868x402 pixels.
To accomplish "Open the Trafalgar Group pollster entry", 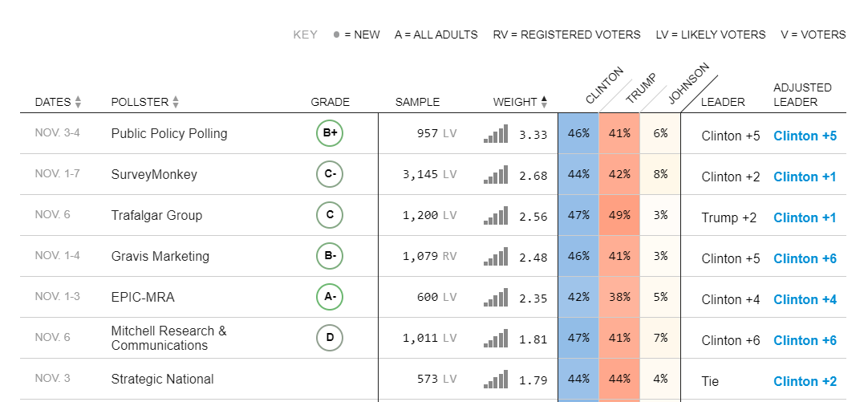I will [156, 216].
